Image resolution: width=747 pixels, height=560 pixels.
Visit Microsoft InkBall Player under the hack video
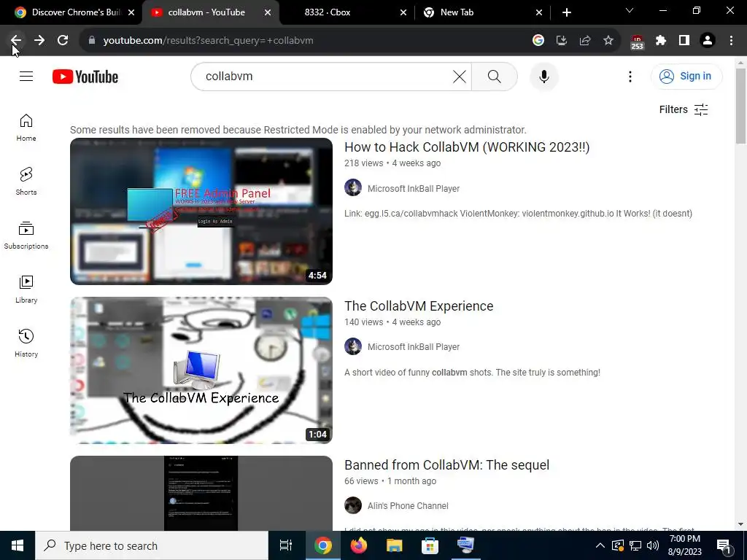[x=414, y=189]
